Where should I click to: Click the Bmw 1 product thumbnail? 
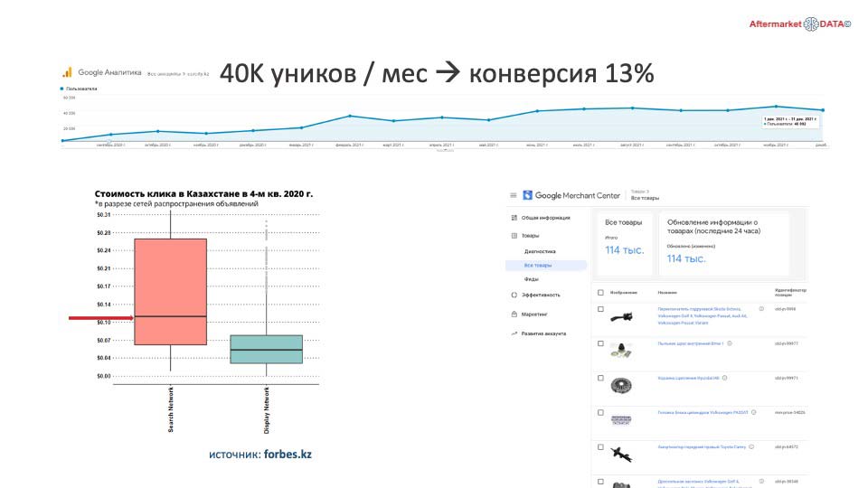tap(621, 351)
